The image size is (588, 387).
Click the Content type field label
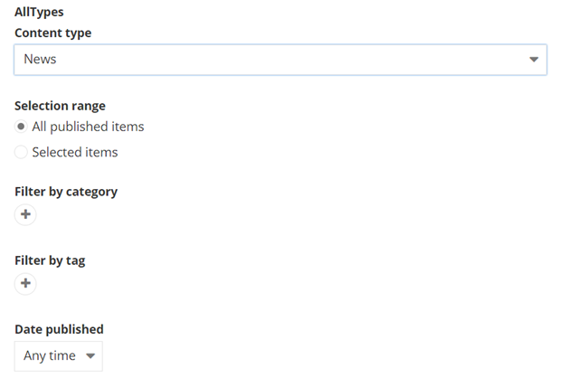coord(52,33)
